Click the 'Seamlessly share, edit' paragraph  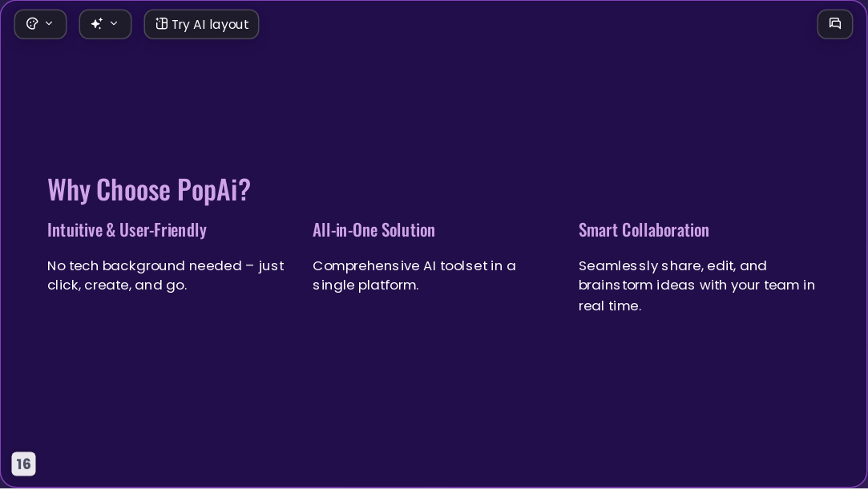(696, 285)
